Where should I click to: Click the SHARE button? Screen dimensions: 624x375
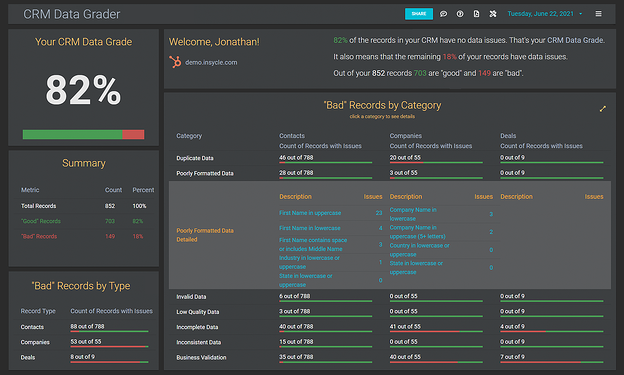pyautogui.click(x=419, y=14)
